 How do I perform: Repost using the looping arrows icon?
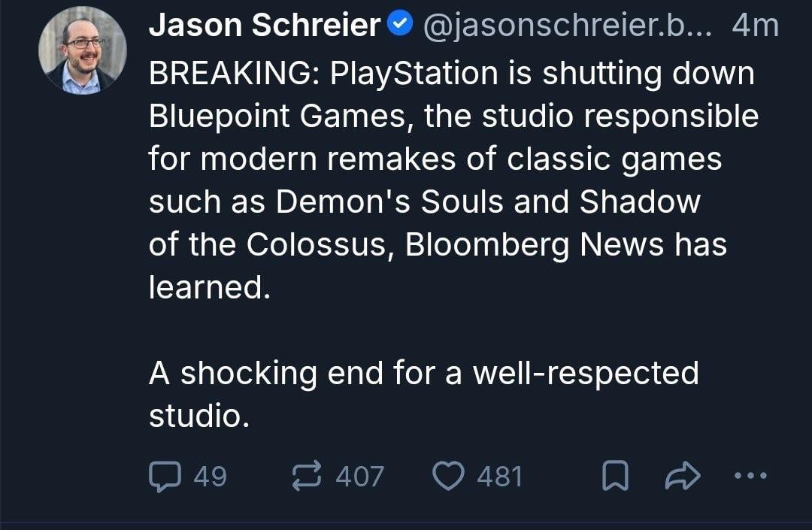point(305,476)
